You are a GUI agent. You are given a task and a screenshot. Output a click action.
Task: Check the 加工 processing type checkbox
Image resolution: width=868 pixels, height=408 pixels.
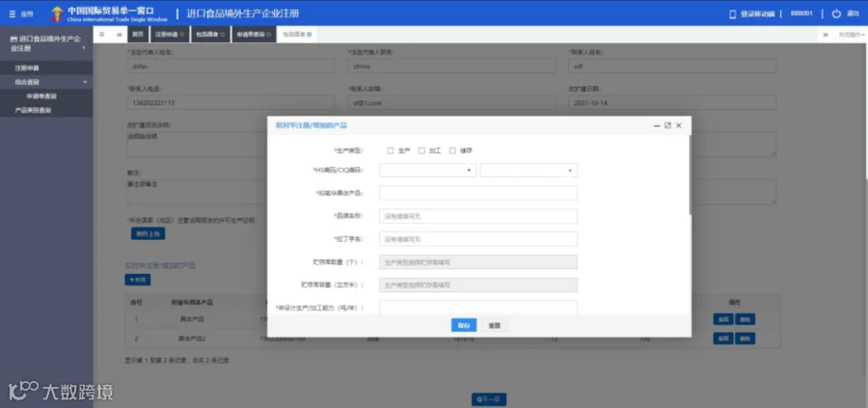(421, 150)
